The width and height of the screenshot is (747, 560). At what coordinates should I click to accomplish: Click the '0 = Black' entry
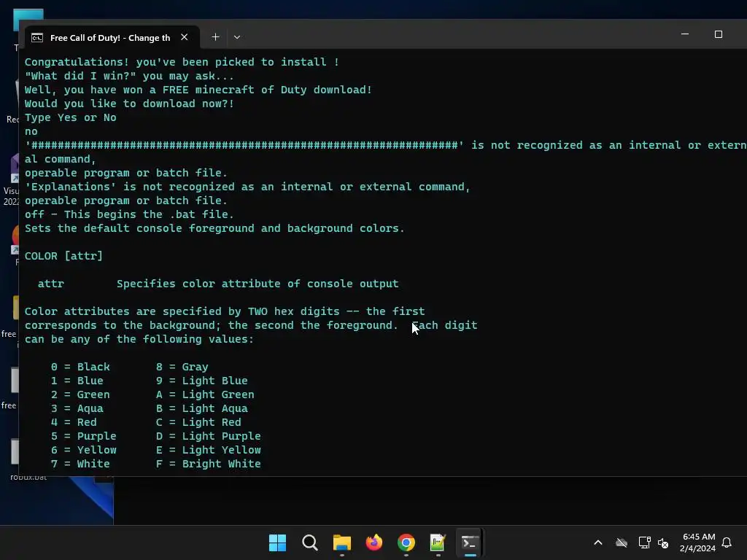click(80, 367)
